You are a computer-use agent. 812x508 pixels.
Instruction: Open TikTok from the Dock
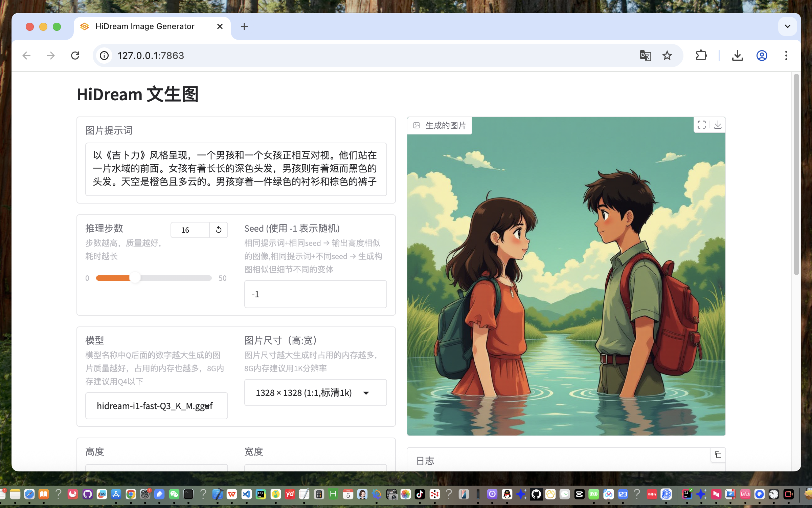(x=420, y=494)
